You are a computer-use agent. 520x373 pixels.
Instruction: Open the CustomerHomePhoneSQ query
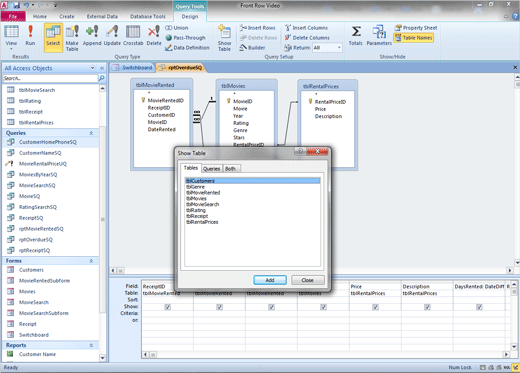48,142
